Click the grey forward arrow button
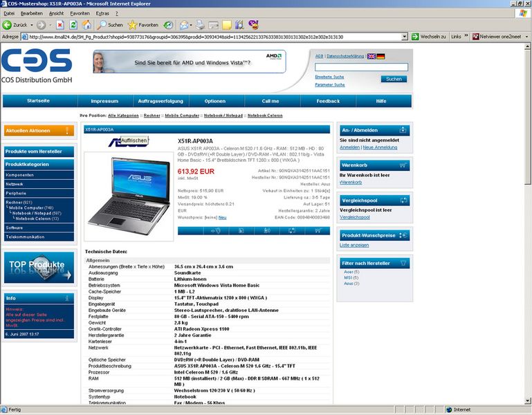The height and width of the screenshot is (415, 532). (41, 25)
